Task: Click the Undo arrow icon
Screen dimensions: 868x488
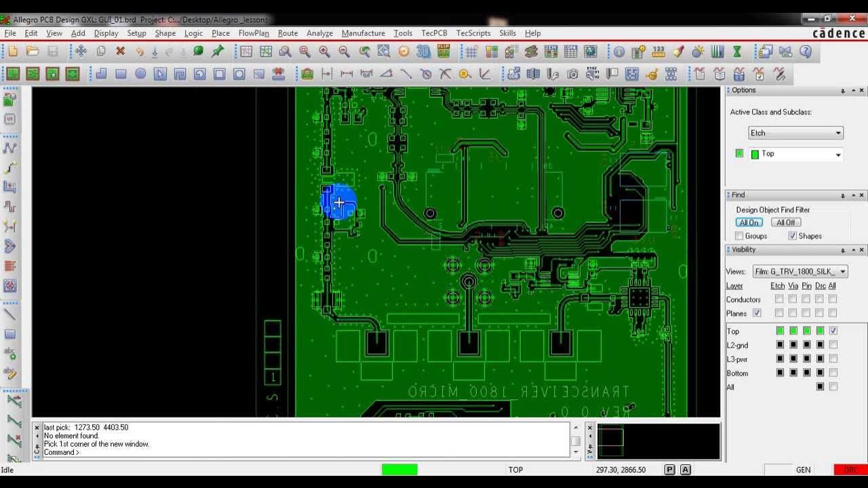Action: 140,52
